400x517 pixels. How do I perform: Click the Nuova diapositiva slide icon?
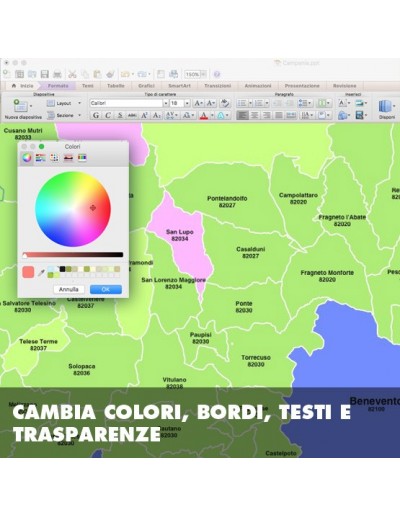[x=20, y=106]
